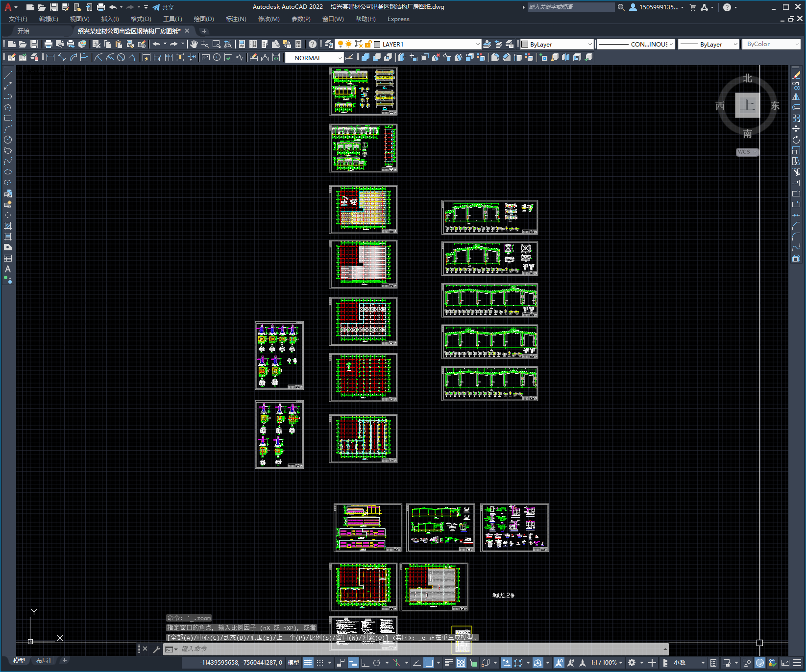Open the Customization hamburger icon in status bar
The height and width of the screenshot is (672, 806).
pos(796,663)
